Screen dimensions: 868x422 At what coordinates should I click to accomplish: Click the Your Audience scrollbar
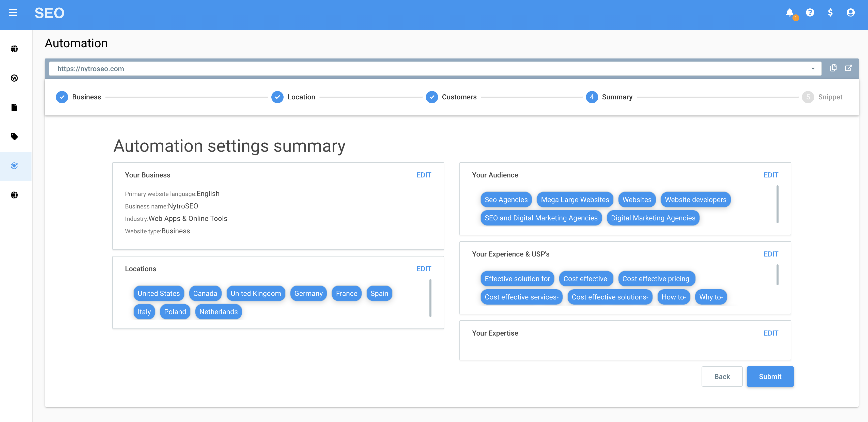777,204
